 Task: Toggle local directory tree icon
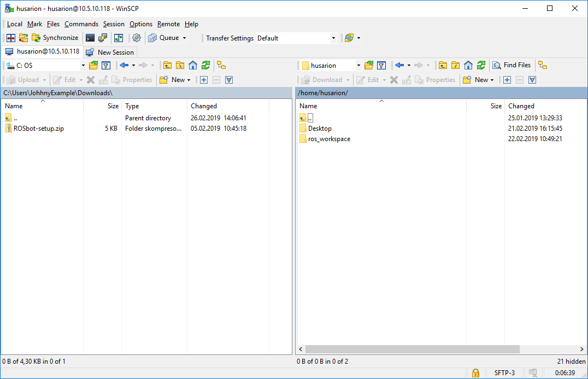tap(221, 65)
